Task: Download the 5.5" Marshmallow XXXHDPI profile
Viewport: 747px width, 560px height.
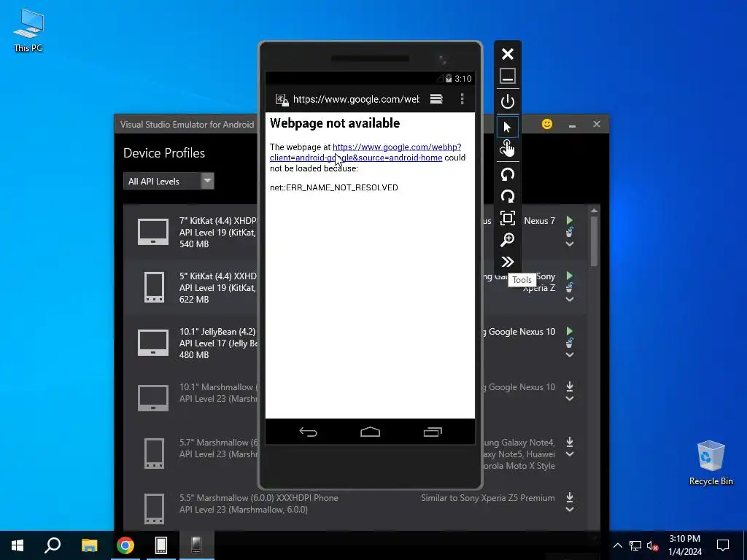Action: click(x=569, y=497)
